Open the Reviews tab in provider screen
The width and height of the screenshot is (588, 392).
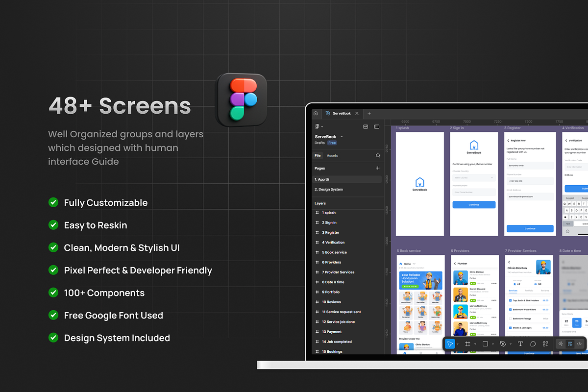click(545, 291)
